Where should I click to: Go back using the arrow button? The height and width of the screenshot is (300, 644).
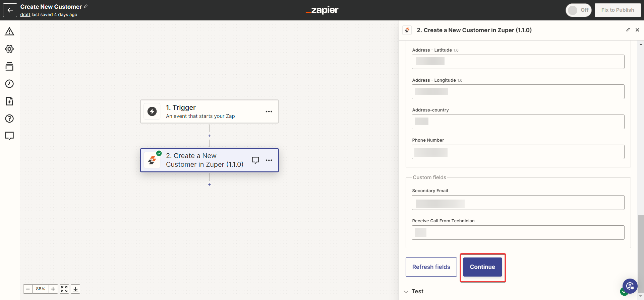[10, 10]
